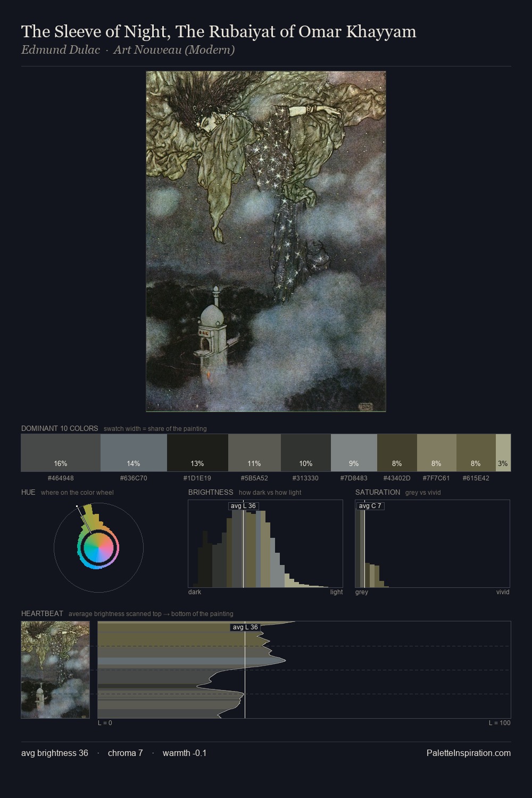
Task: Click the 'avg L 36' heartbeat label
Action: click(x=245, y=627)
